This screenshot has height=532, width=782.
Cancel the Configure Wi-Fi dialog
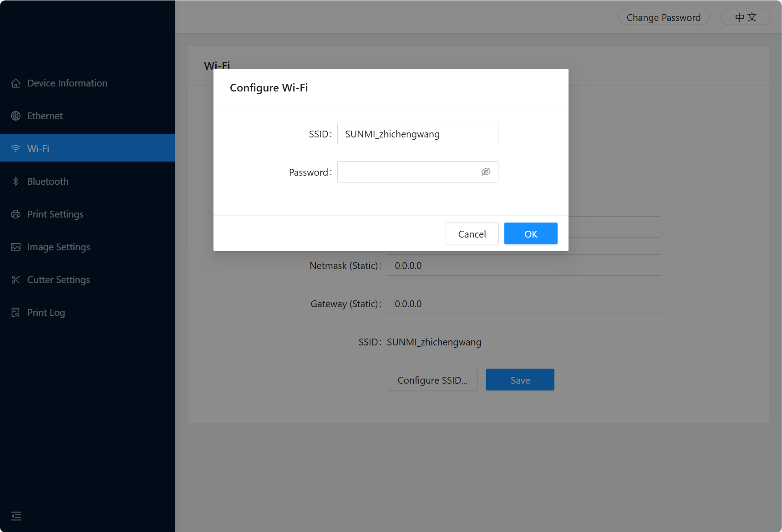(472, 234)
